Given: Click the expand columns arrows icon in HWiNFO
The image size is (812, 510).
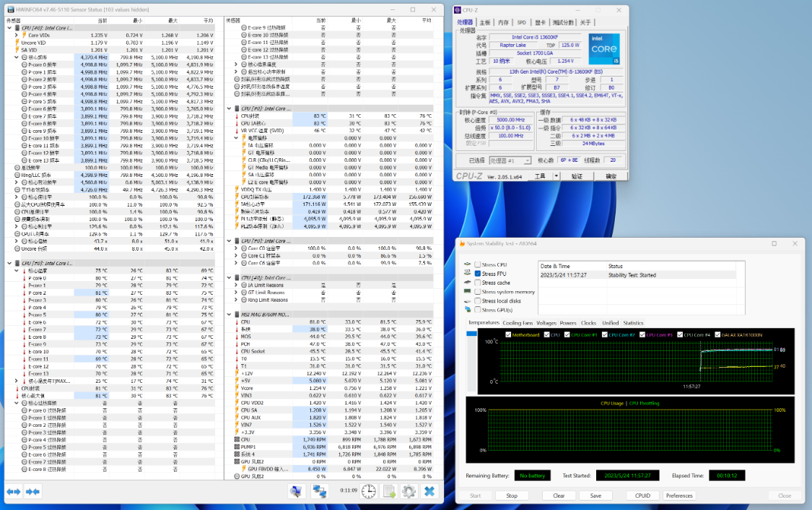Looking at the screenshot, I should 14,491.
